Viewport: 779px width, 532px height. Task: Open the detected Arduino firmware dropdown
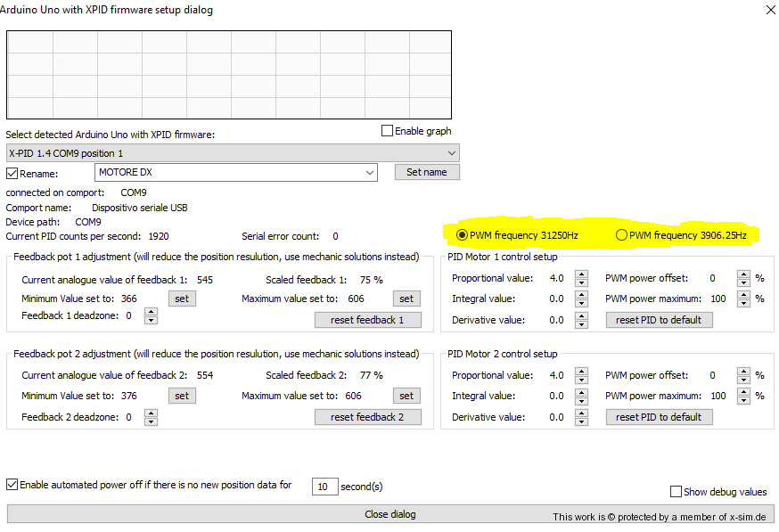232,152
